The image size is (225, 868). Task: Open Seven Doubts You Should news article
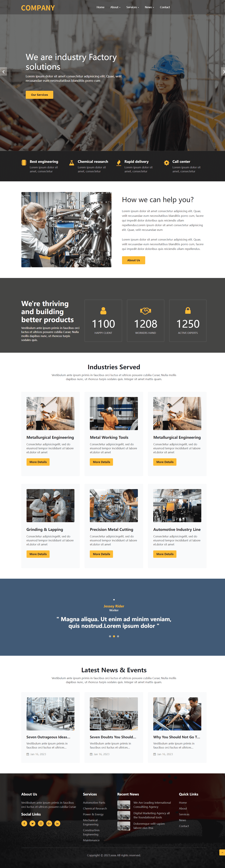pyautogui.click(x=113, y=737)
